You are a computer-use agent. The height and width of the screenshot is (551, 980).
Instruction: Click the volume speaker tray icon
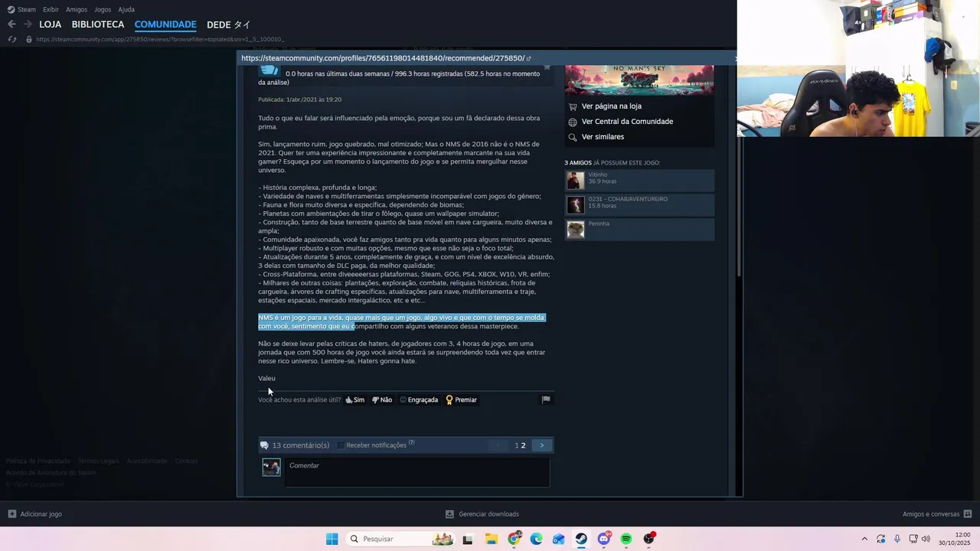(x=926, y=539)
